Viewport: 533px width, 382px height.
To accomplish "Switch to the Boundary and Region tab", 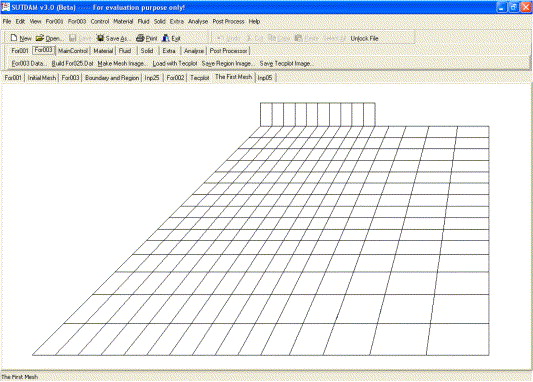I will pos(112,78).
